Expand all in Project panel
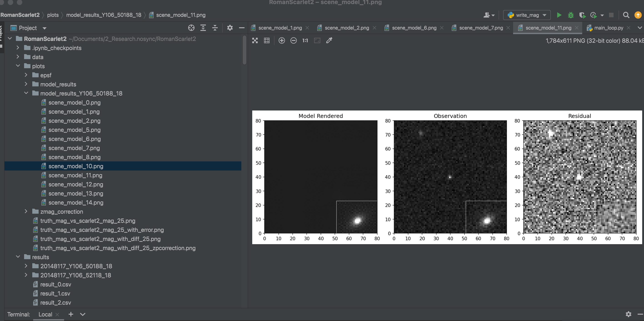This screenshot has width=644, height=321. tap(203, 28)
